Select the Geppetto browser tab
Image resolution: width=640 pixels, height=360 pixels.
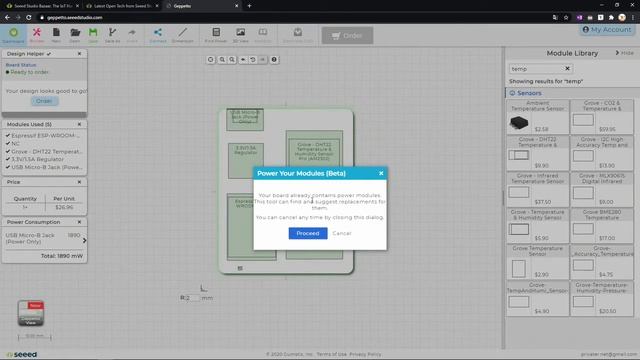[201, 6]
